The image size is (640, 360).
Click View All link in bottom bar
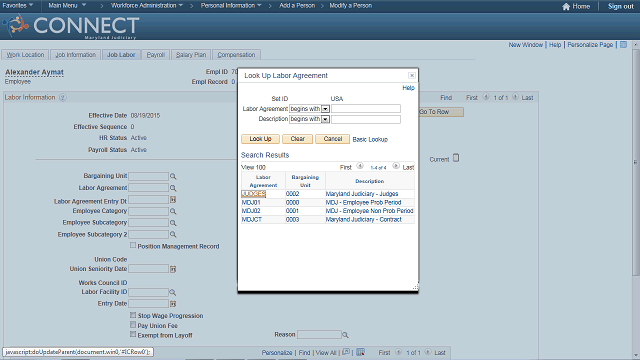(326, 353)
